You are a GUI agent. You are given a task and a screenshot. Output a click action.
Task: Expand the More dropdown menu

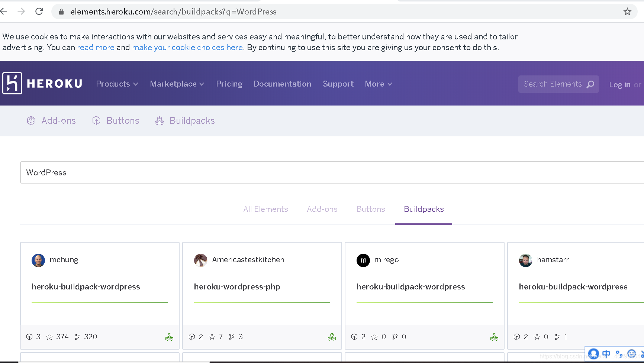[379, 84]
